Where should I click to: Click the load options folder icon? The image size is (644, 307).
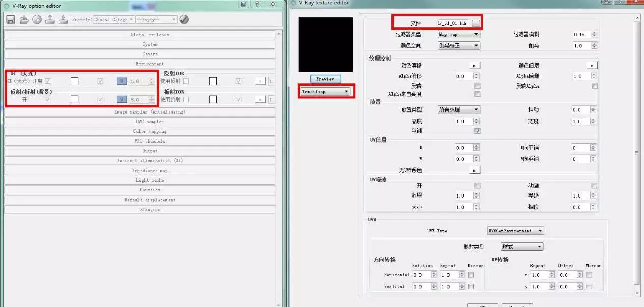[x=24, y=19]
